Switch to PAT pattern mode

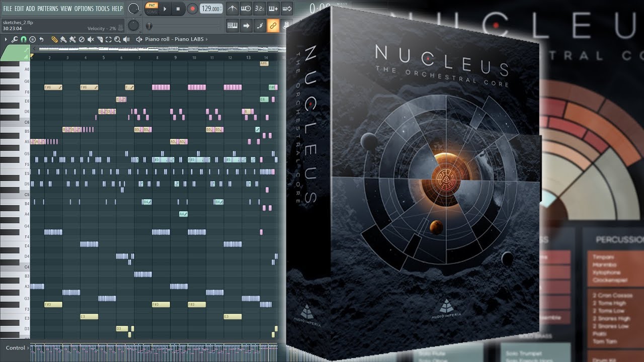151,6
